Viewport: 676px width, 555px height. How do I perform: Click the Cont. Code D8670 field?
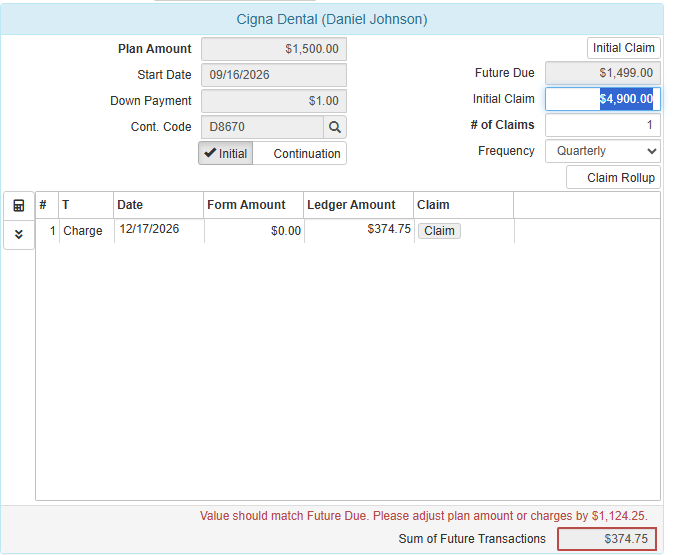[262, 127]
